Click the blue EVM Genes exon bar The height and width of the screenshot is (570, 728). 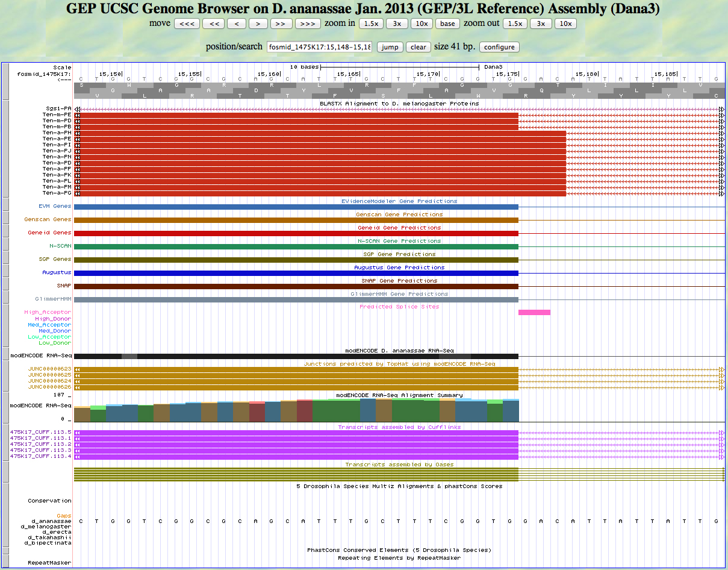(x=296, y=207)
